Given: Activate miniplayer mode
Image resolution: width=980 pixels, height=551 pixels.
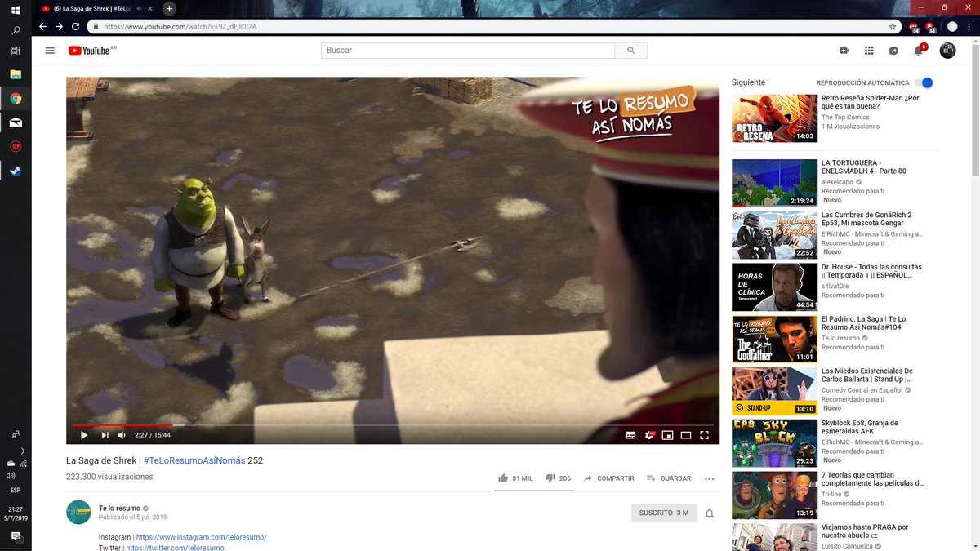Looking at the screenshot, I should coord(668,435).
